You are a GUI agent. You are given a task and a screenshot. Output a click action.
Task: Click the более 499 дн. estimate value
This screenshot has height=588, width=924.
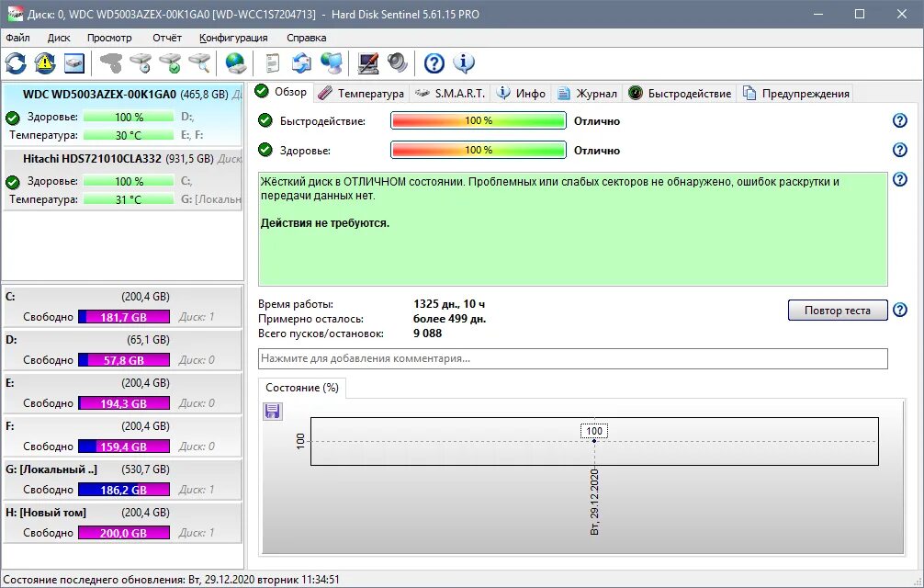click(x=450, y=319)
